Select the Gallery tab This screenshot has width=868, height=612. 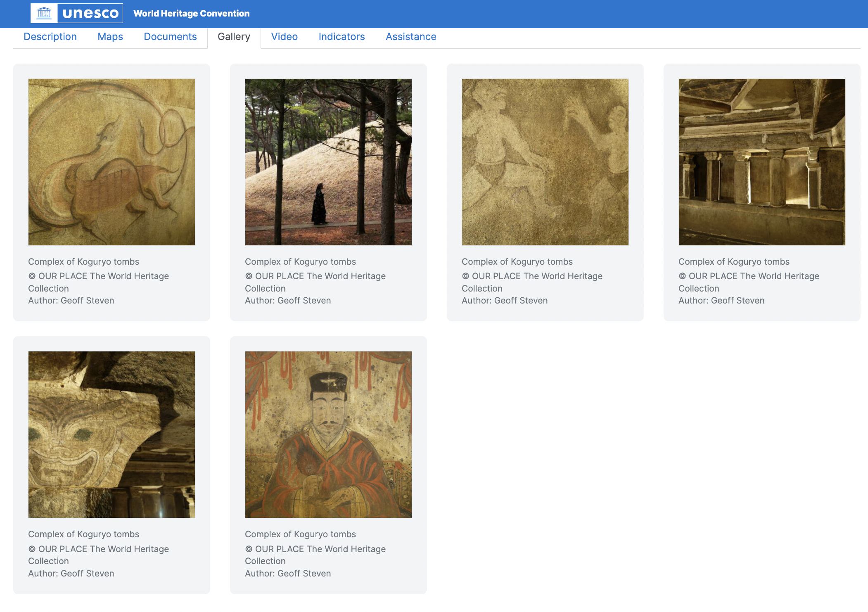(x=234, y=37)
